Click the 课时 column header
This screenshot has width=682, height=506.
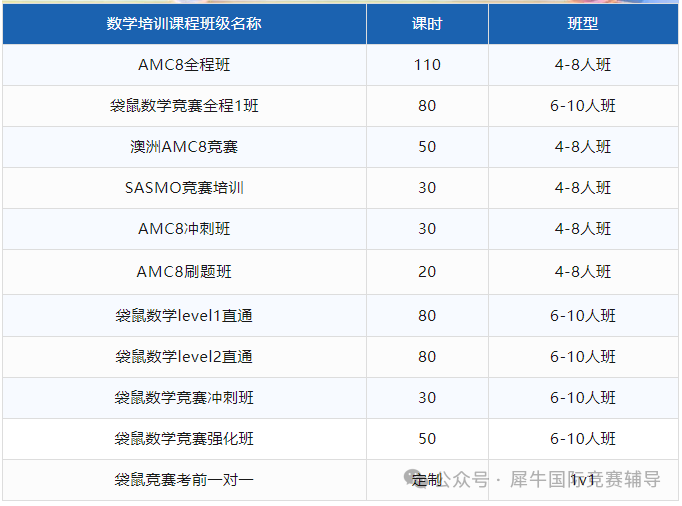[427, 23]
